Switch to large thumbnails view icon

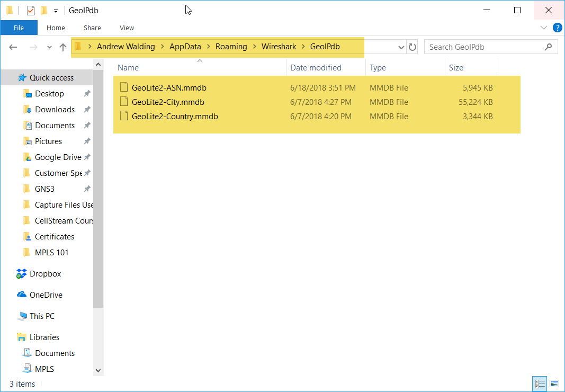click(554, 384)
